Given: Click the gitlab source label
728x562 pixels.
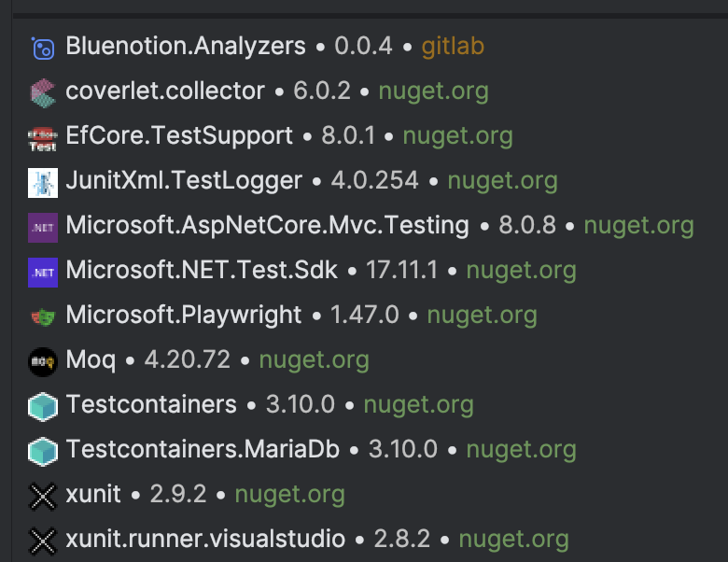Looking at the screenshot, I should pos(453,46).
